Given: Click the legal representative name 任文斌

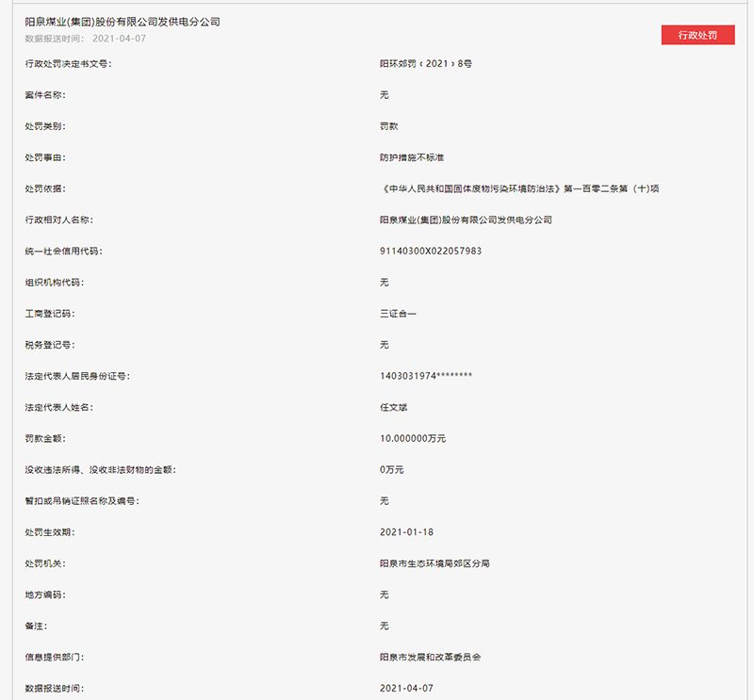Looking at the screenshot, I should tap(394, 407).
